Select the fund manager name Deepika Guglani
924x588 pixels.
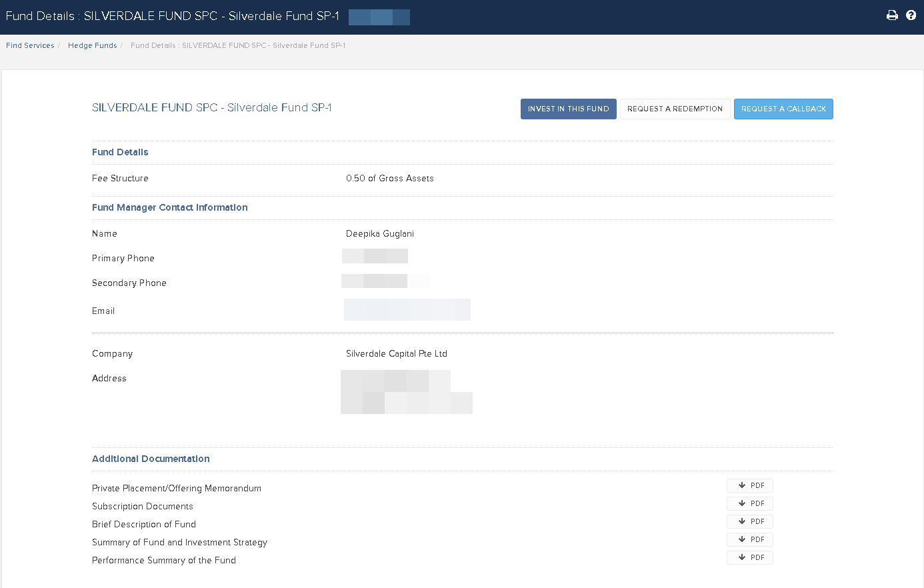(x=380, y=233)
